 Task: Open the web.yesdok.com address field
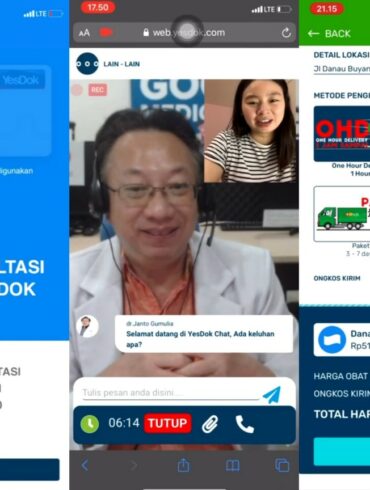(184, 33)
